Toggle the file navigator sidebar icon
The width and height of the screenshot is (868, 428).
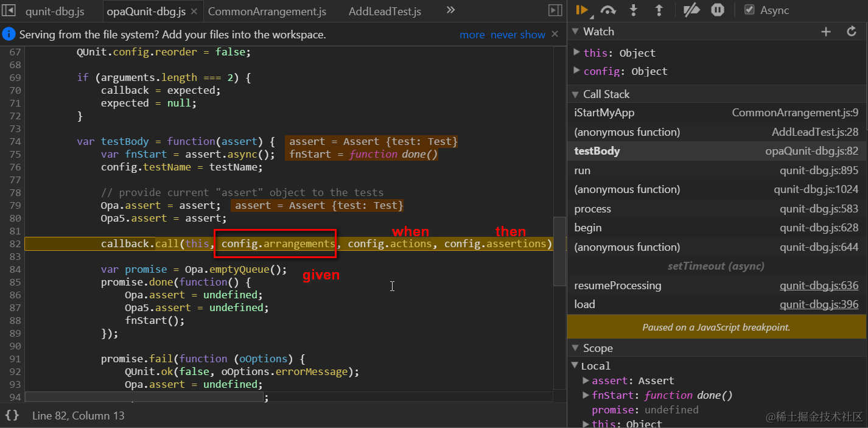(x=9, y=10)
